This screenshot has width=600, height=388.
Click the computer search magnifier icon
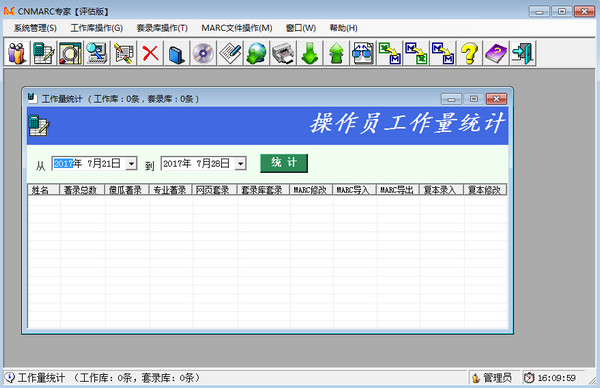coord(96,53)
